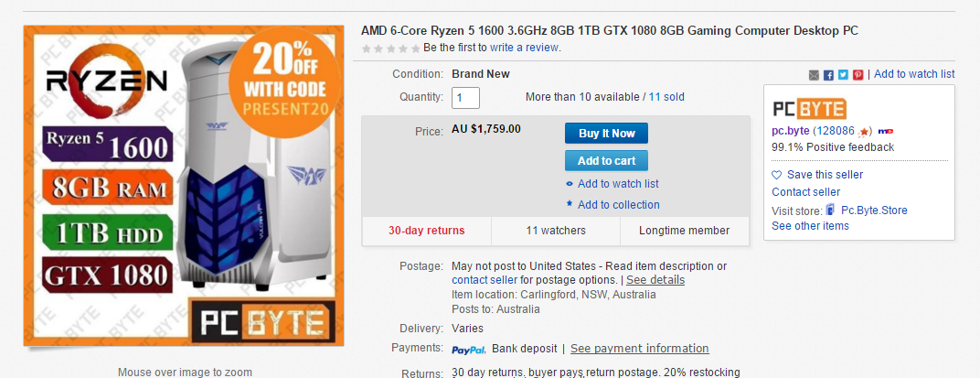
Task: Click the Pc.Byte.Store store icon
Action: pyautogui.click(x=831, y=210)
